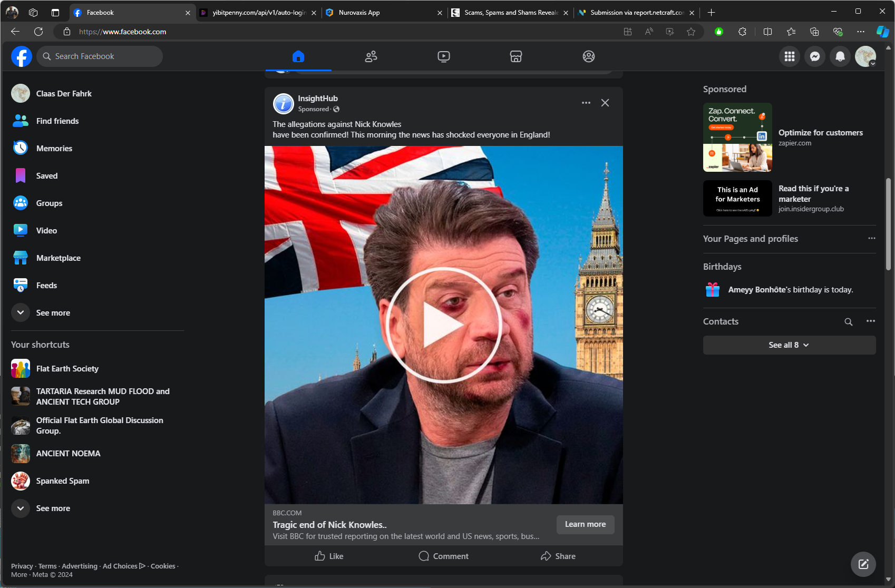Open the Notifications bell
This screenshot has width=895, height=588.
pos(840,56)
